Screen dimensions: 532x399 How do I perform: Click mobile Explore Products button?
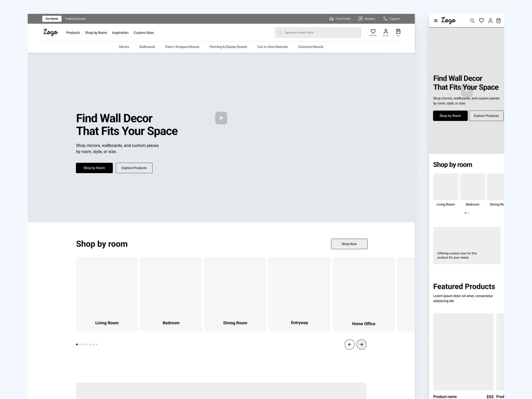coord(486,116)
